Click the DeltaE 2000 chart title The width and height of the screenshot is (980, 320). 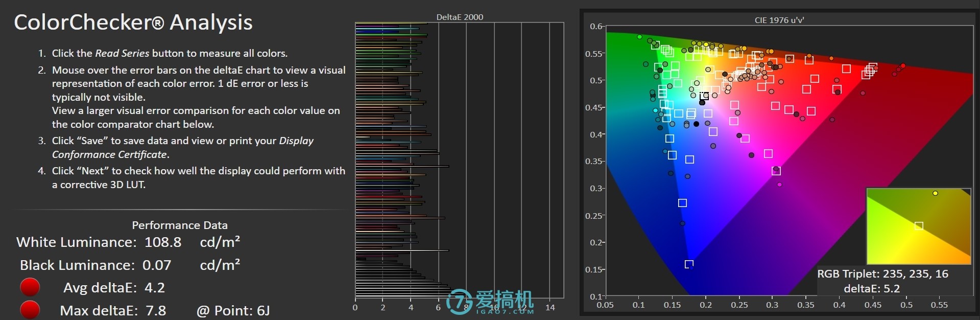(x=460, y=17)
